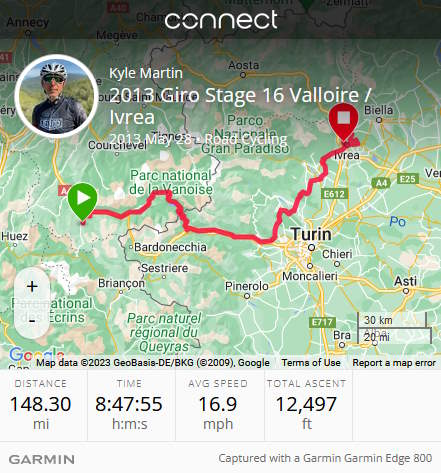Select the Distance 148.30 mi stat
This screenshot has width=441, height=473.
point(41,405)
